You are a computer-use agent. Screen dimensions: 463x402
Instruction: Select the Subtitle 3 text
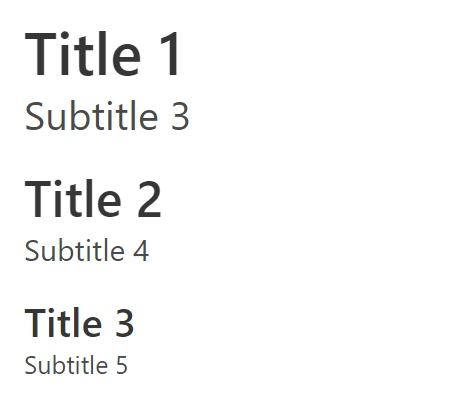point(107,116)
